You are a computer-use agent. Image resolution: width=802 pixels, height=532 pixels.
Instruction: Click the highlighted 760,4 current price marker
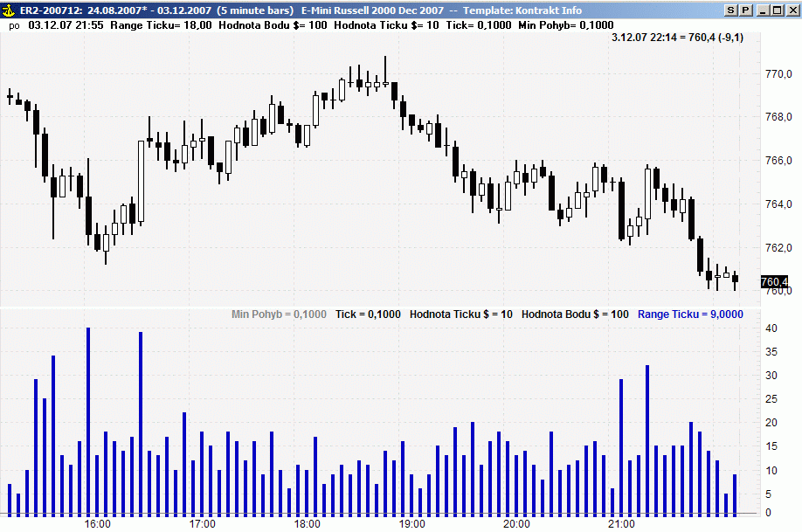coord(774,281)
